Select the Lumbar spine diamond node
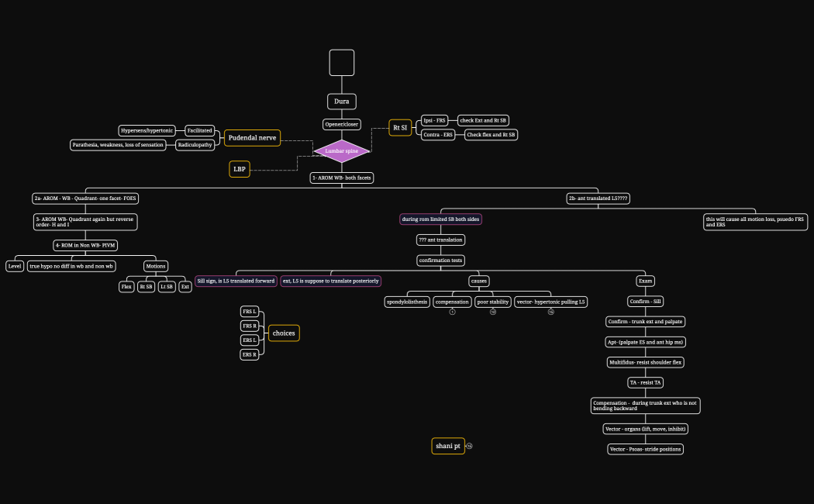This screenshot has width=814, height=504. [x=342, y=150]
